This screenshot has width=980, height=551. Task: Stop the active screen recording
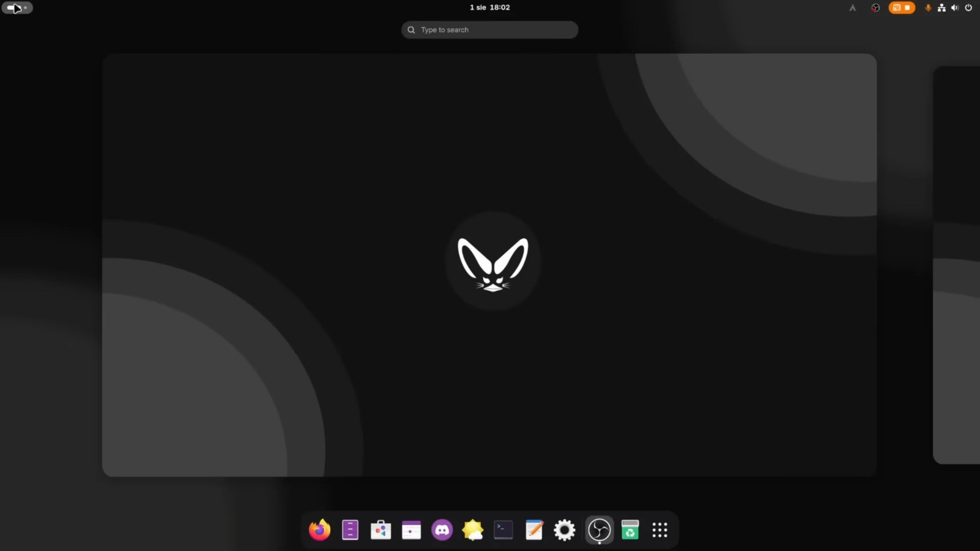pyautogui.click(x=908, y=8)
